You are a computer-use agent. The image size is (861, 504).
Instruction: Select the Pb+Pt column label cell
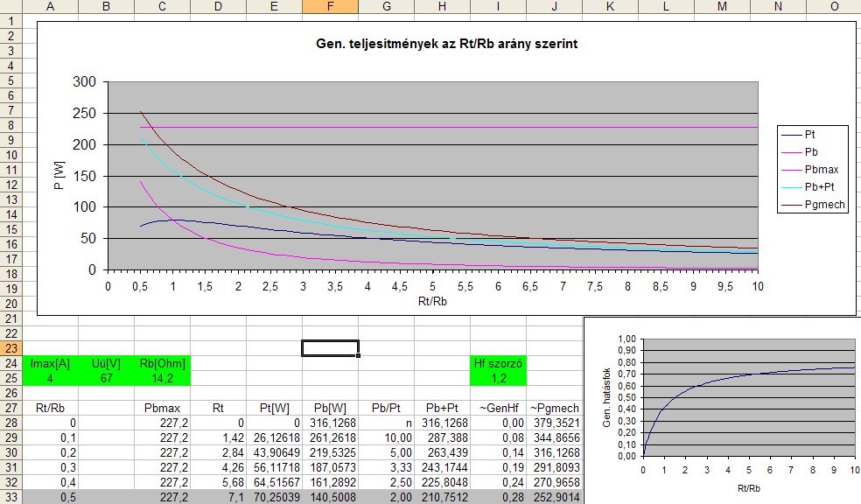(x=442, y=408)
